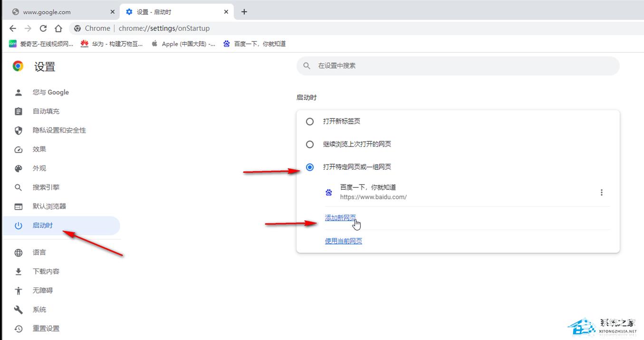This screenshot has width=644, height=340.
Task: Click the palette icon for 外观
Action: click(19, 168)
